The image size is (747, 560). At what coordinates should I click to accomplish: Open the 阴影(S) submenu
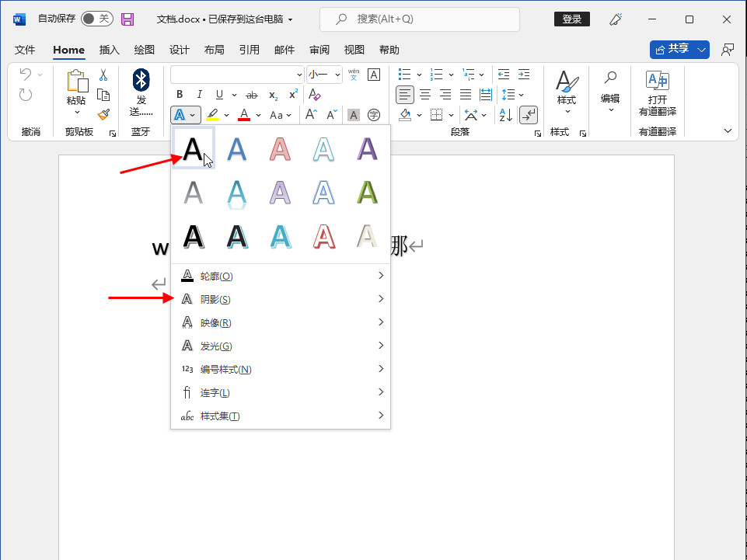click(x=281, y=299)
